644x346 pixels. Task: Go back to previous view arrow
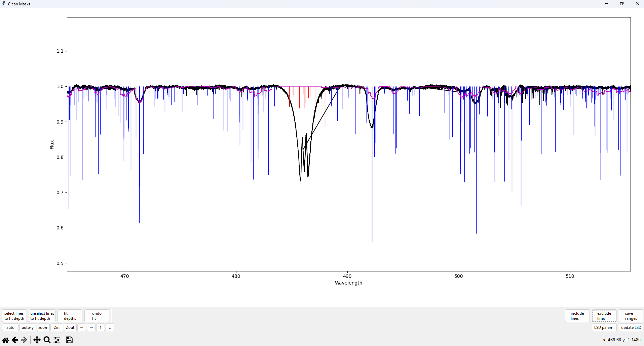(x=15, y=340)
